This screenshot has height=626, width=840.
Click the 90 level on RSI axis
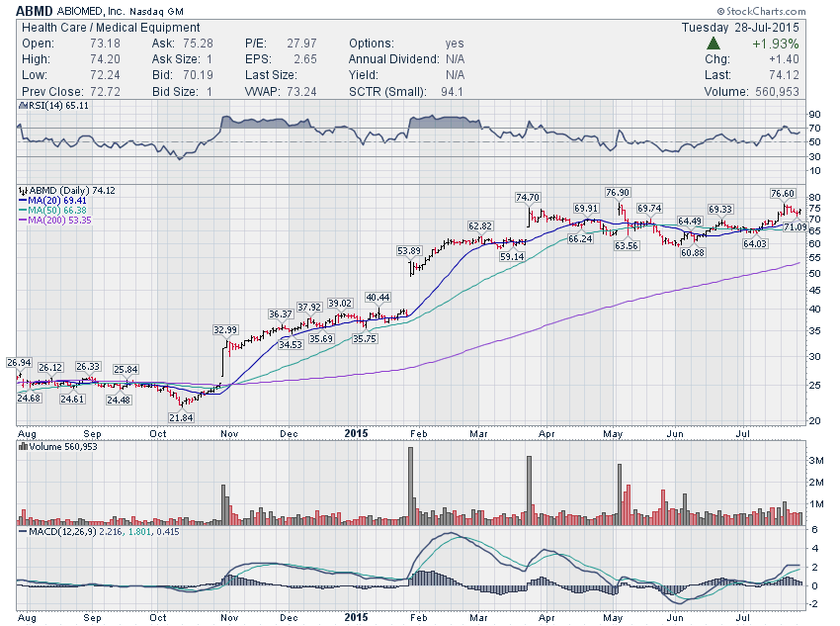(x=814, y=114)
